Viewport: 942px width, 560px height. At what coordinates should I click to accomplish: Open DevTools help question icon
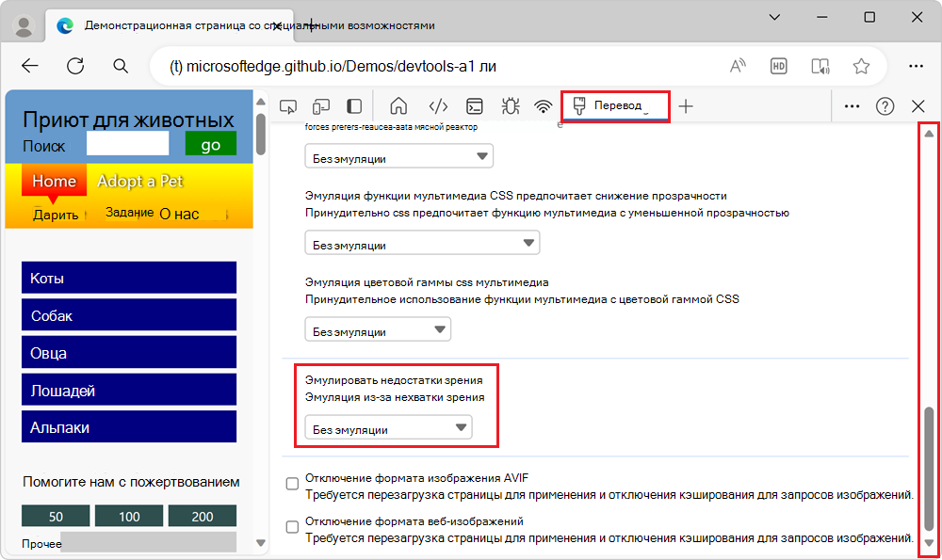coord(885,106)
